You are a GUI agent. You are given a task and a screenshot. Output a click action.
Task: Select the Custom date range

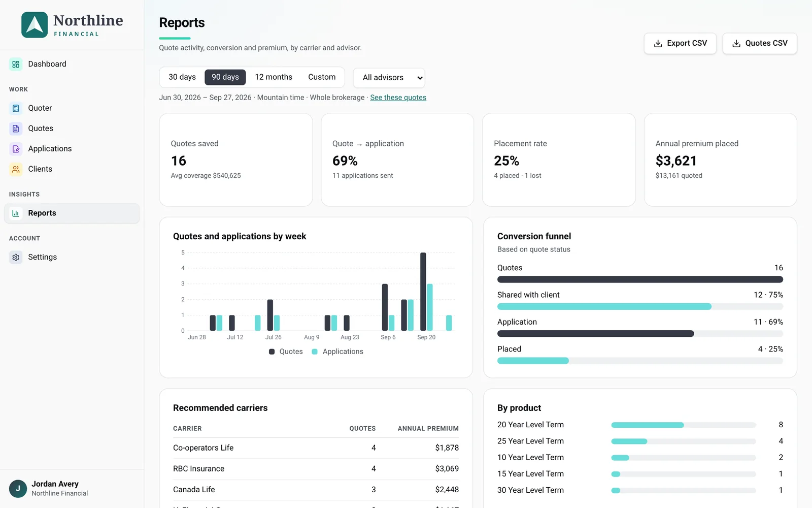pyautogui.click(x=322, y=77)
